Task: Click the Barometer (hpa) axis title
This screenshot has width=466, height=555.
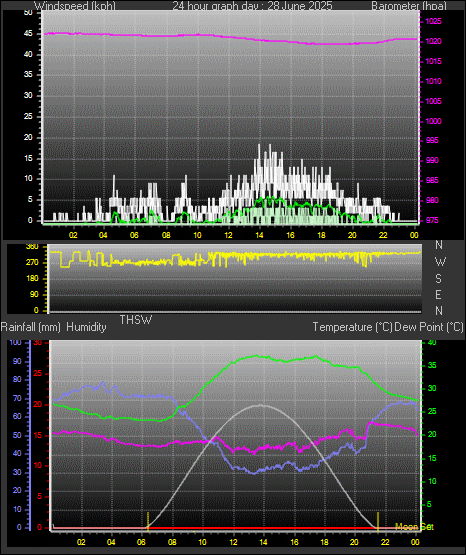Action: [x=409, y=6]
